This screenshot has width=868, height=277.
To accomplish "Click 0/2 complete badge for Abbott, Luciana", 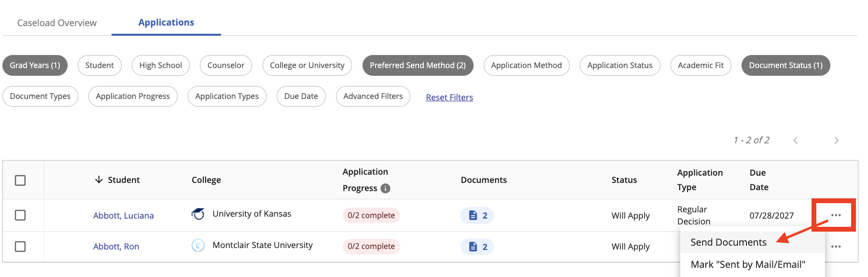I will [x=371, y=215].
